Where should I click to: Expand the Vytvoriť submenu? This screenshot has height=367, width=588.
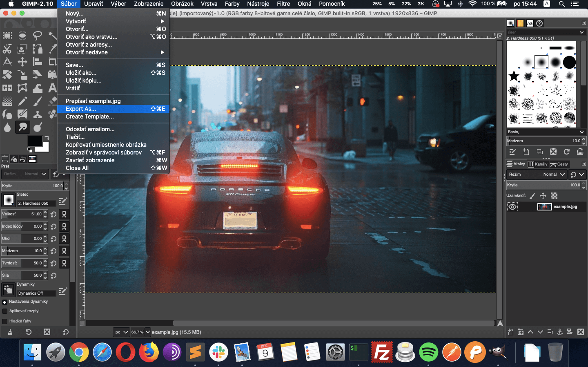[114, 21]
